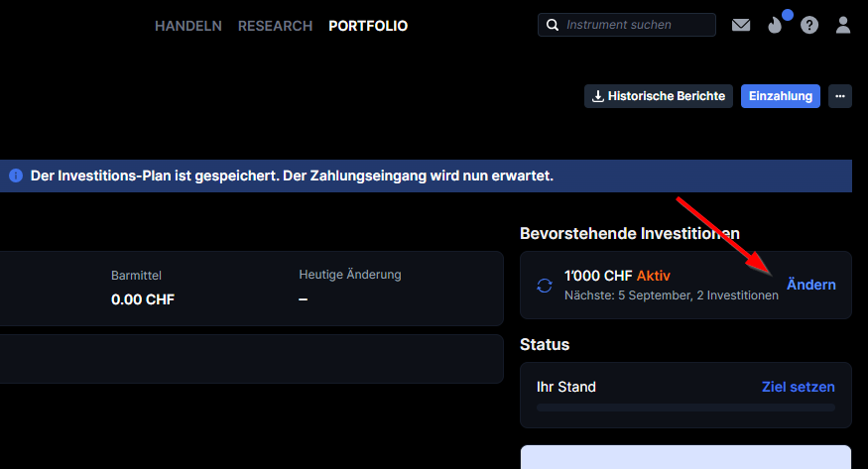
Task: Click the Barmittel 0.00 CHF value
Action: [143, 298]
